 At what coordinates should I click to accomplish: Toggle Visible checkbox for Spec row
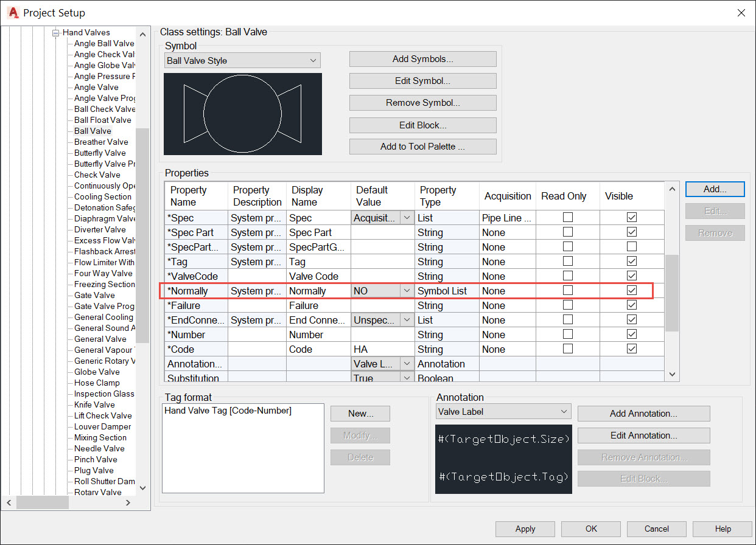[632, 217]
